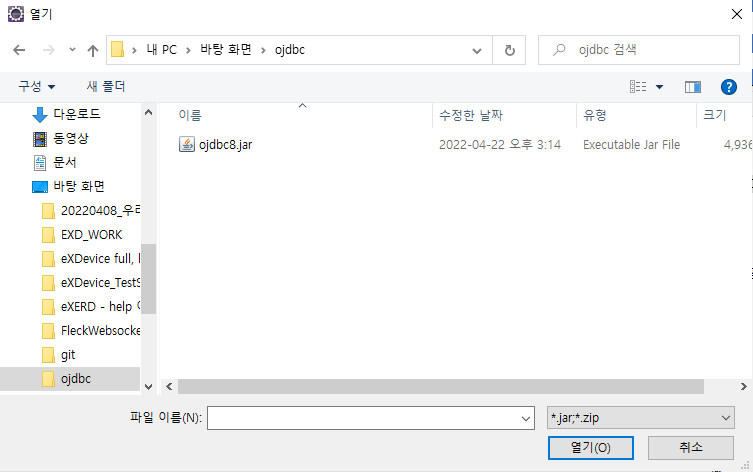Click the navigation pane scrollbar thumb

148,278
